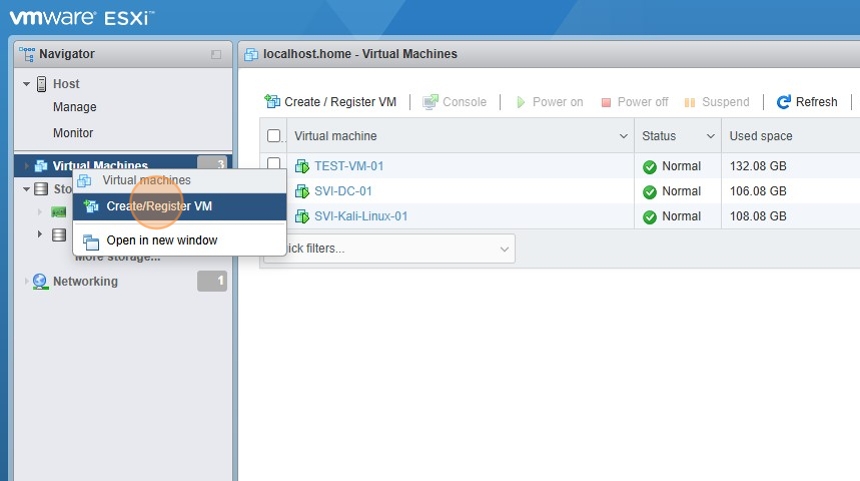Screen dimensions: 860x481
Task: Click the 132.08 GB used space cell
Action: 758,166
